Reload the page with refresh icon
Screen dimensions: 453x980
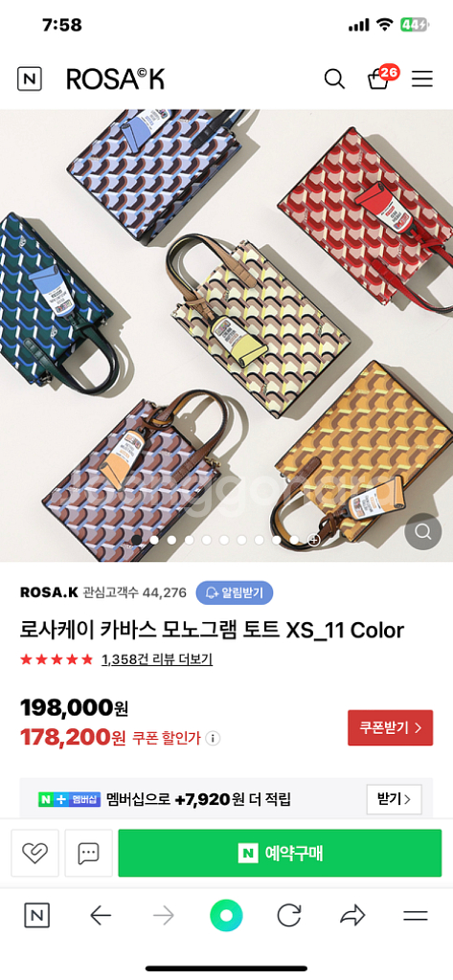pyautogui.click(x=289, y=916)
